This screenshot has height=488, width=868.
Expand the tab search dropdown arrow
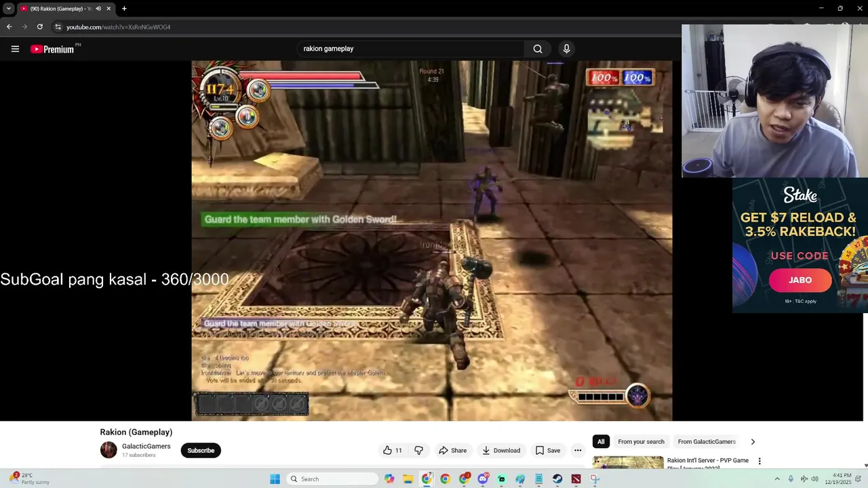coord(9,9)
